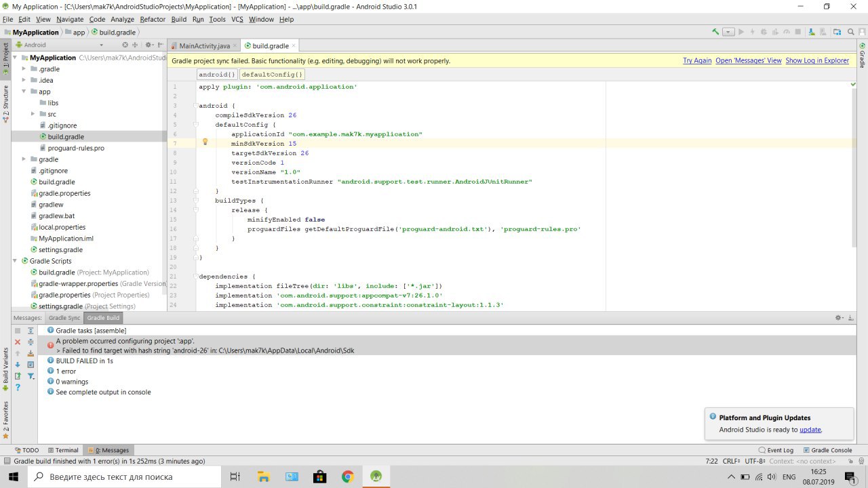This screenshot has width=868, height=488.
Task: Collapse the MyApplication root node
Action: pos(15,58)
